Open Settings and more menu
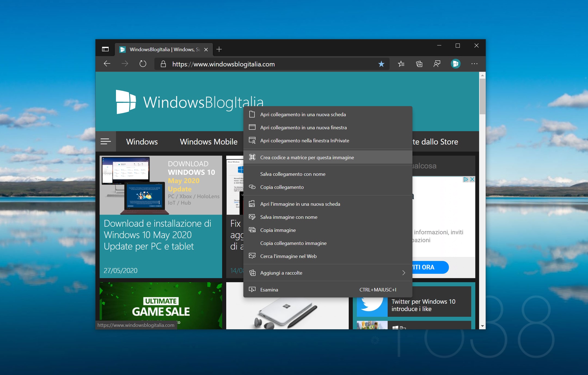 474,64
